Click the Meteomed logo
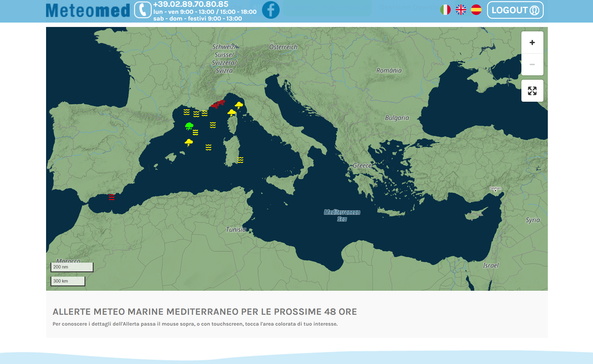This screenshot has height=364, width=593. pos(88,11)
